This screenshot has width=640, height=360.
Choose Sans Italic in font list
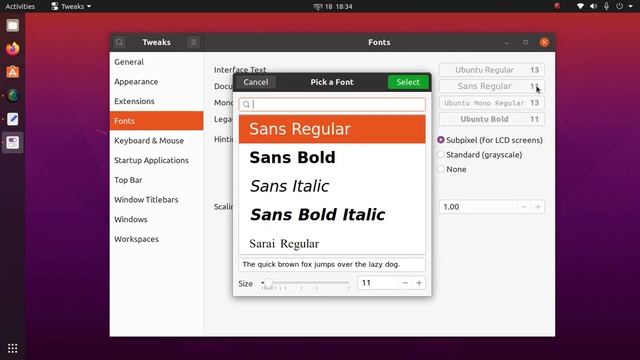point(332,186)
